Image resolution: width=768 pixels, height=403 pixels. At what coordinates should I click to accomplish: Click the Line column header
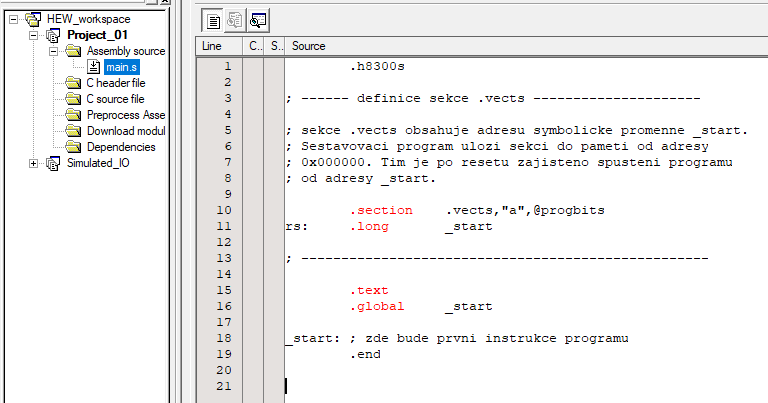click(213, 46)
